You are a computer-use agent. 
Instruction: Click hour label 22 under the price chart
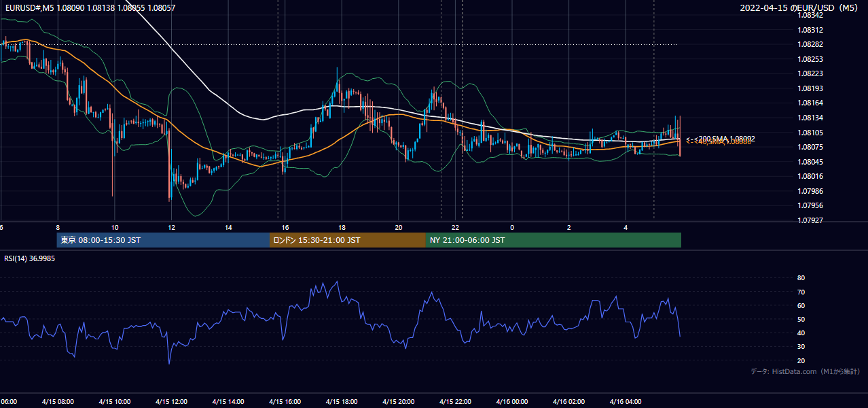point(456,227)
